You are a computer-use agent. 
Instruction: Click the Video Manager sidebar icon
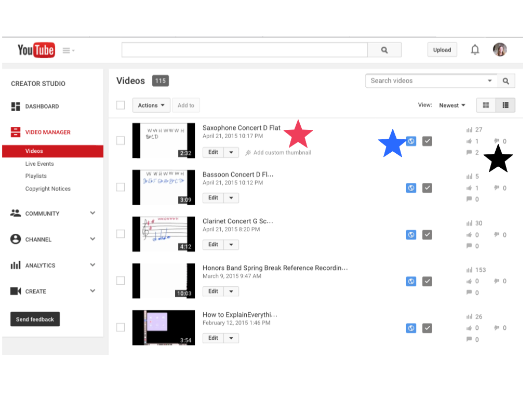pyautogui.click(x=15, y=132)
